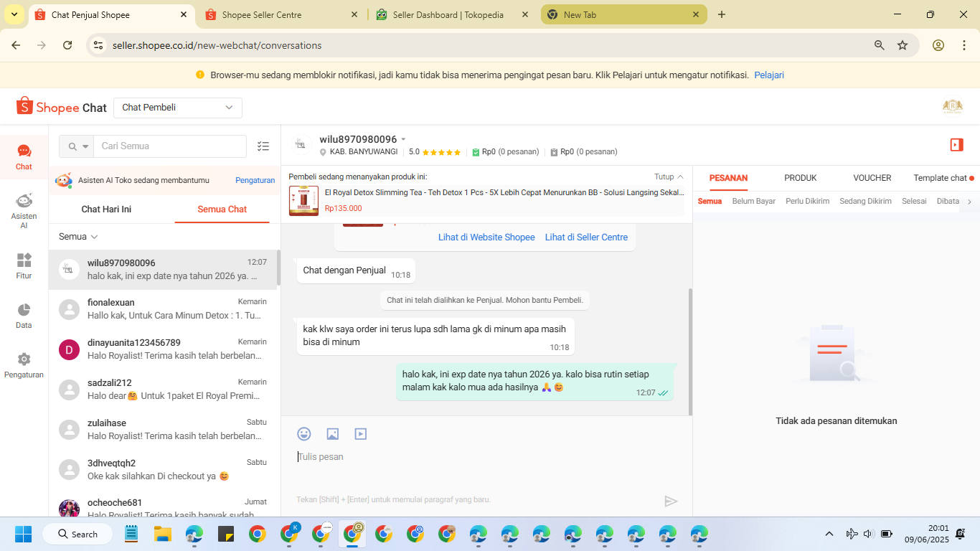Open Chrome menu three dots
Screen dimensions: 980x551
point(963,45)
